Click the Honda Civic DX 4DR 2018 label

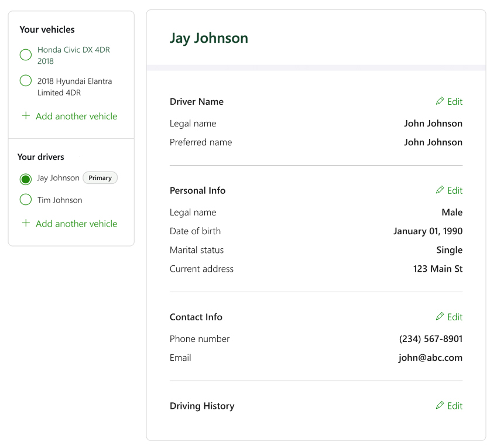pos(73,56)
